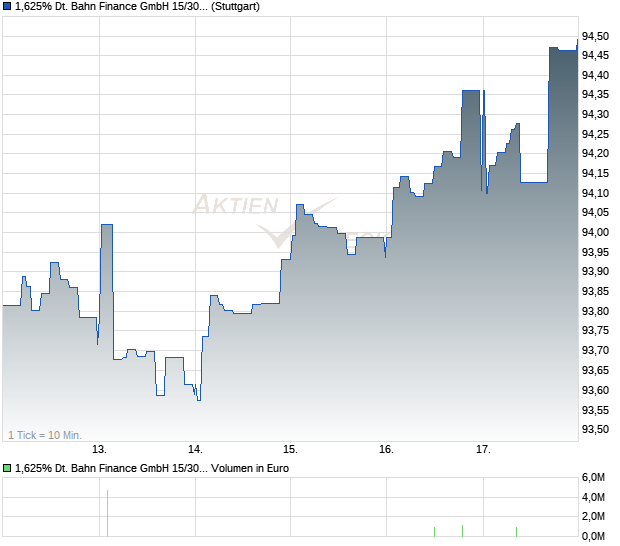Click the green legend square for Volumen in Euro
Image resolution: width=620 pixels, height=546 pixels.
coord(7,469)
